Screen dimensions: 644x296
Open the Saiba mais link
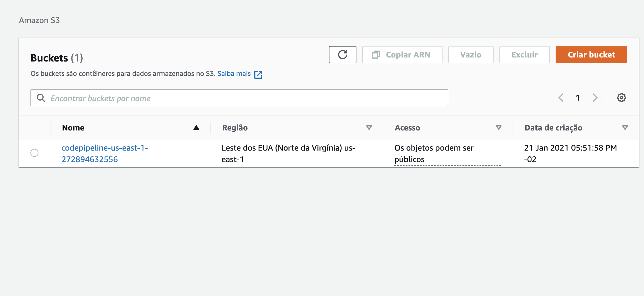click(x=234, y=74)
